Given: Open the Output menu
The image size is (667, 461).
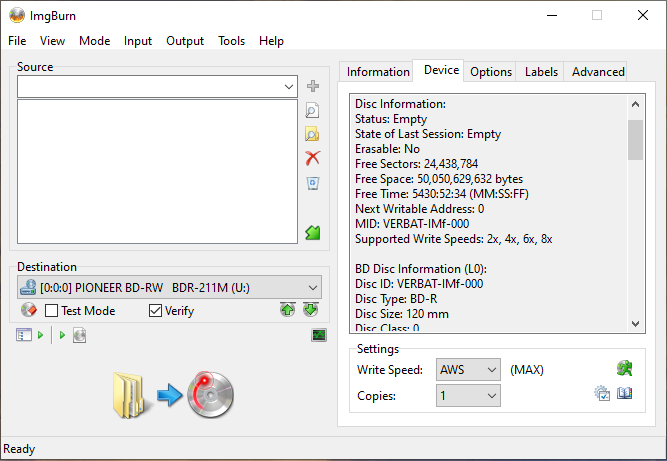Looking at the screenshot, I should tap(185, 41).
